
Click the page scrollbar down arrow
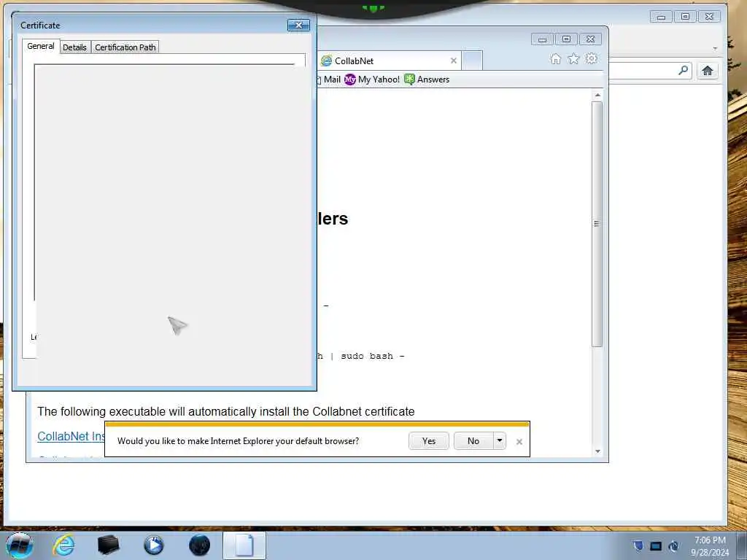(x=597, y=451)
